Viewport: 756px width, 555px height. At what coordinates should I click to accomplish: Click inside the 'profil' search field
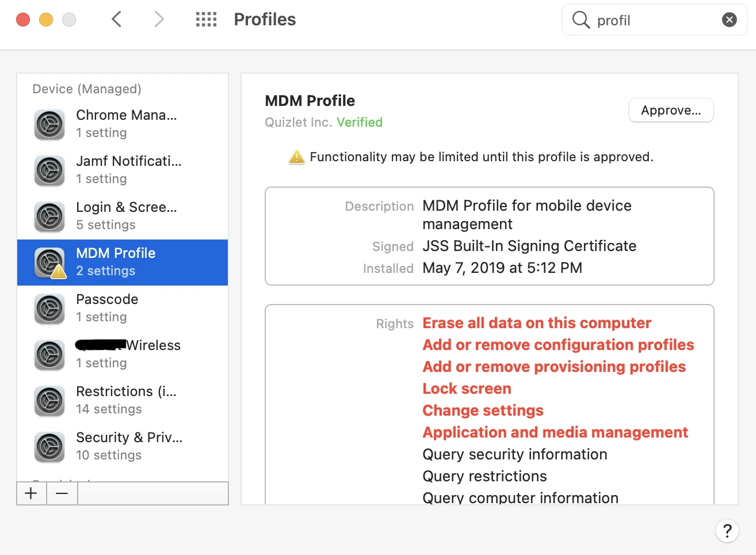655,20
